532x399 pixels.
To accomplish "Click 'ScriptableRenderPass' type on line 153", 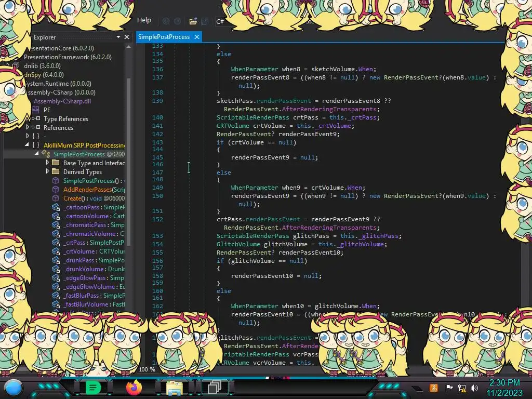I will pyautogui.click(x=253, y=236).
